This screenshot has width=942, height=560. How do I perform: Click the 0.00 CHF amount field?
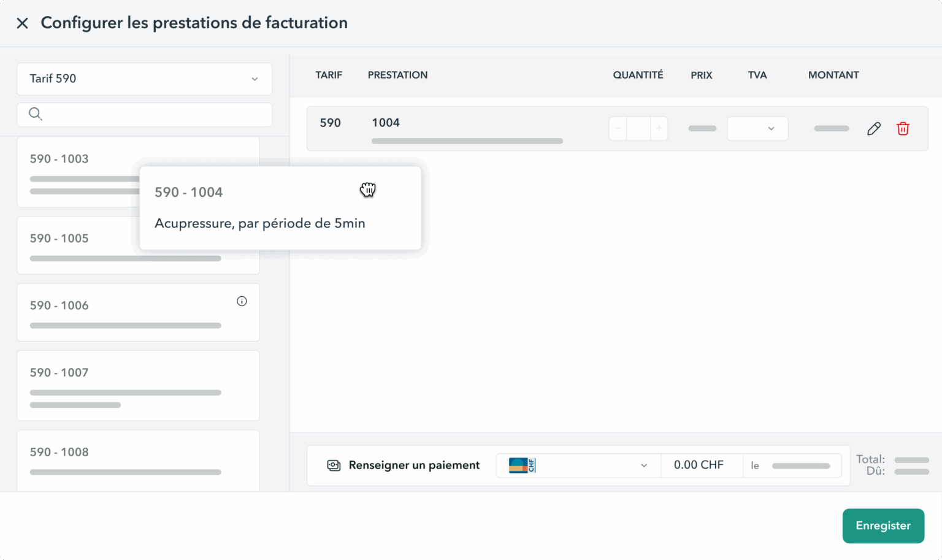(x=699, y=466)
